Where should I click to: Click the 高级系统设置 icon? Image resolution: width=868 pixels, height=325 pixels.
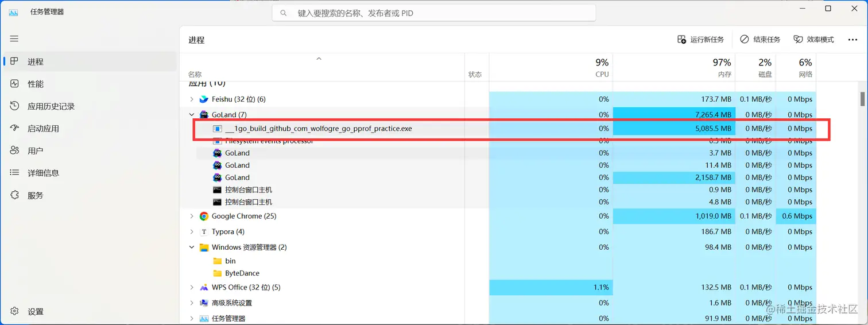(204, 303)
